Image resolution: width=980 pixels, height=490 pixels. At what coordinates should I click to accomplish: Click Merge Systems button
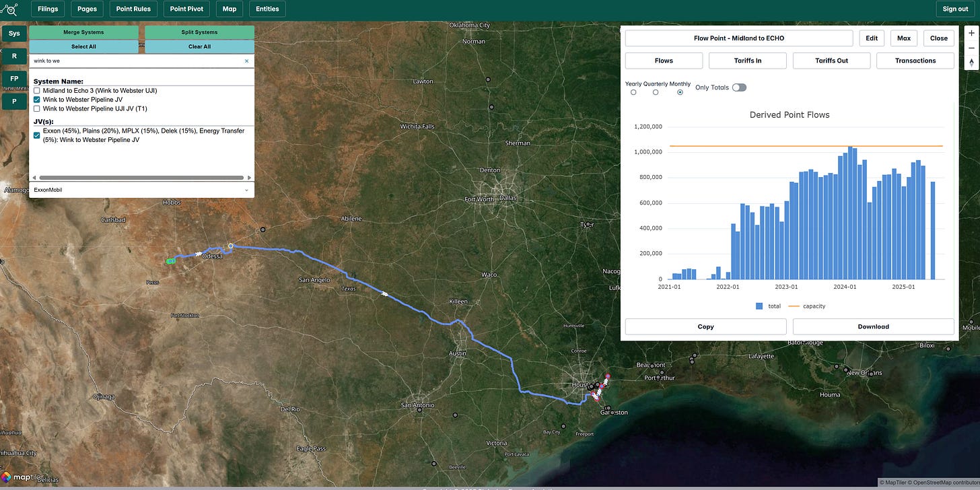(83, 32)
